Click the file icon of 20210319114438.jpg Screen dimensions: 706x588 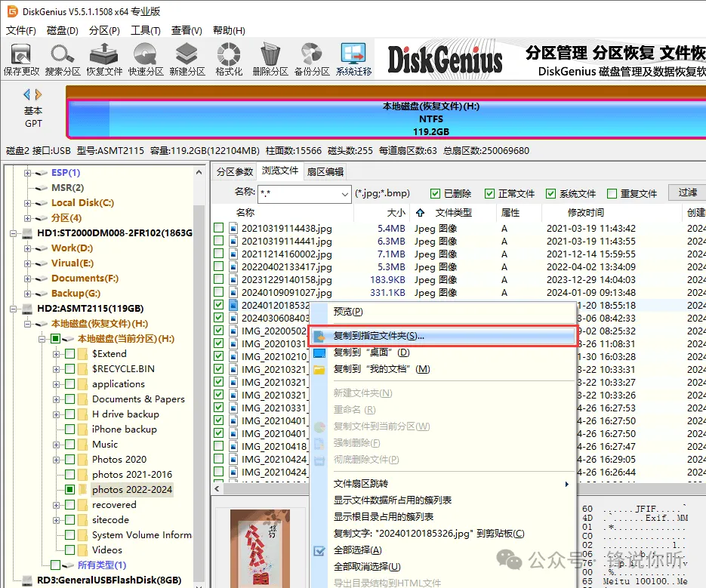click(233, 228)
